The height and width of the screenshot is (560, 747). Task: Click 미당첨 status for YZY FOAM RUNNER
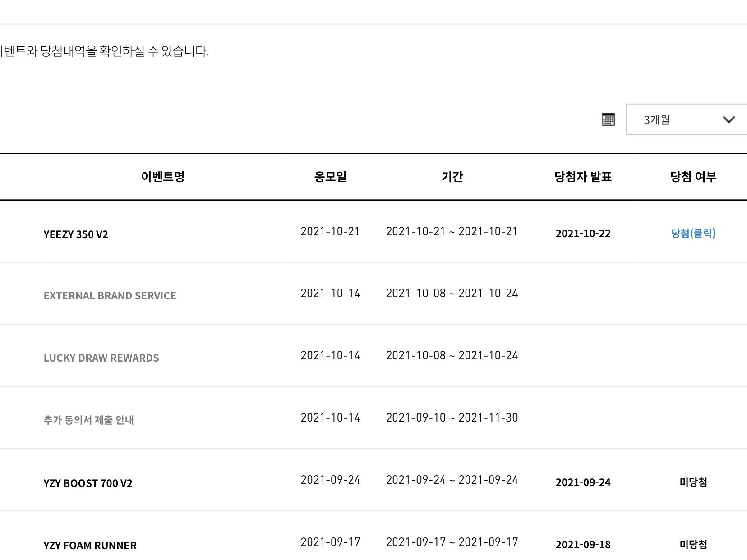click(693, 545)
